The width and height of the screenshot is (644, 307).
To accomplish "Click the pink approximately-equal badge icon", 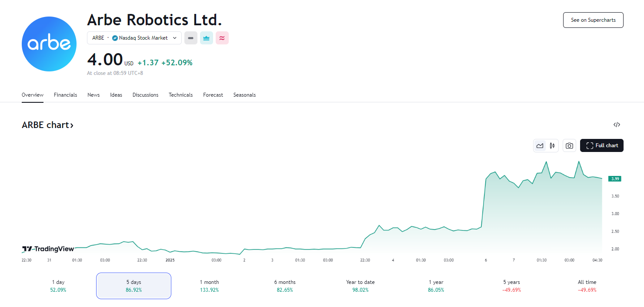I will click(x=222, y=38).
